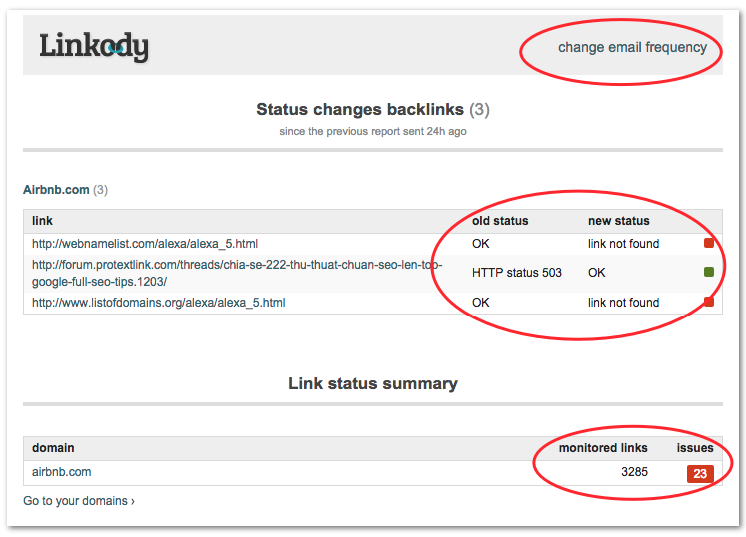
Task: Click the 3285 monitored links value
Action: tap(634, 472)
